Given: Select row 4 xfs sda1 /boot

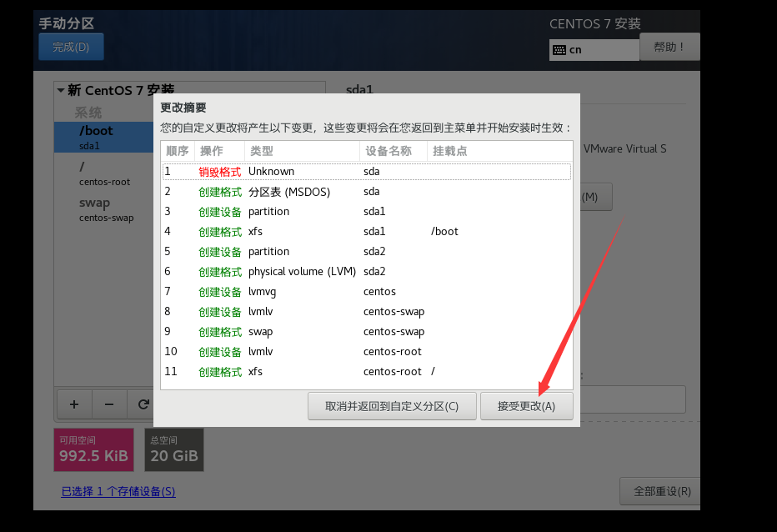Looking at the screenshot, I should pyautogui.click(x=367, y=232).
